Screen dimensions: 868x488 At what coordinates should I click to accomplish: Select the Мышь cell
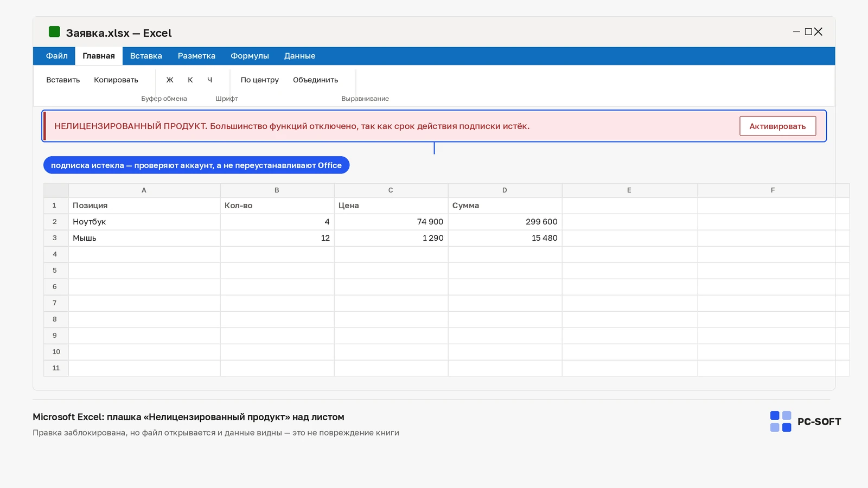click(x=144, y=238)
